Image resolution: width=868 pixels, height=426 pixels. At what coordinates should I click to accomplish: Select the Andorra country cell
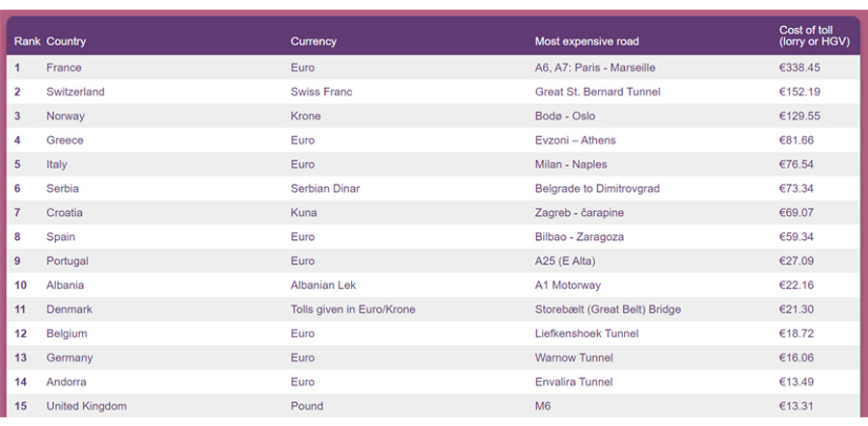67,382
